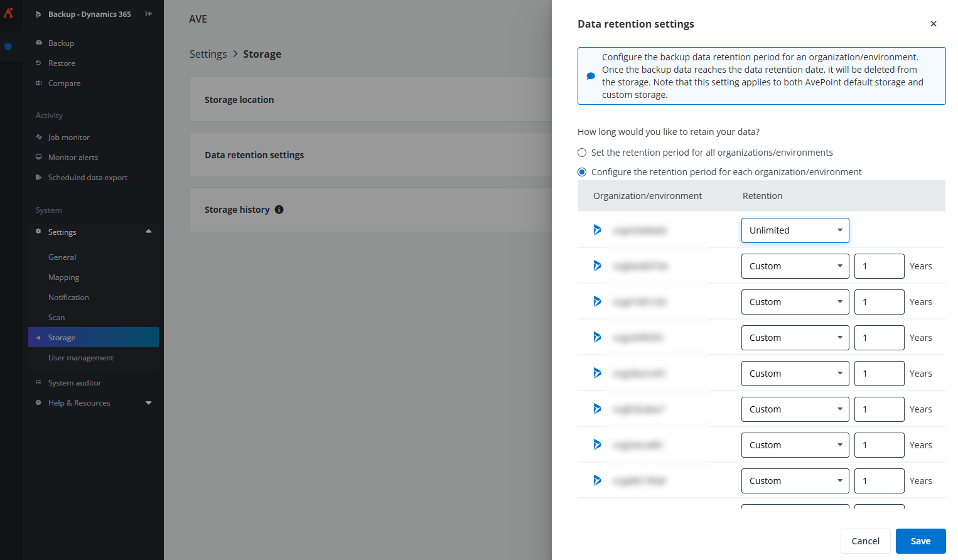This screenshot has width=958, height=560.
Task: Cancel the data retention changes
Action: coord(865,541)
